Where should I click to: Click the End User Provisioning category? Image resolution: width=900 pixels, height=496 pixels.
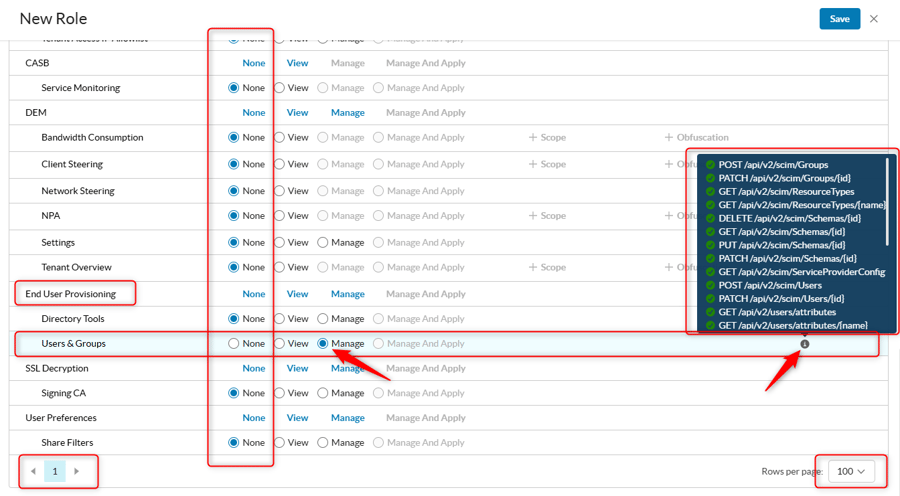click(x=70, y=294)
